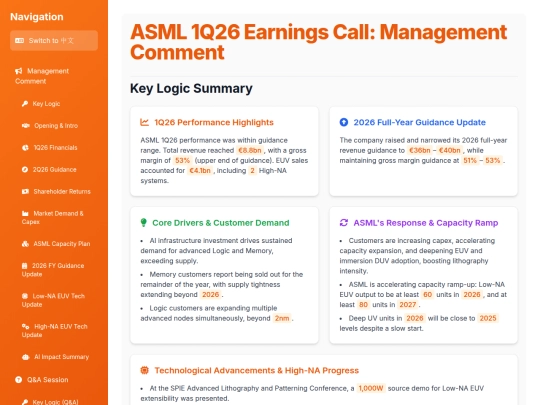Click the question mark icon beside Q&A Session

pos(19,380)
